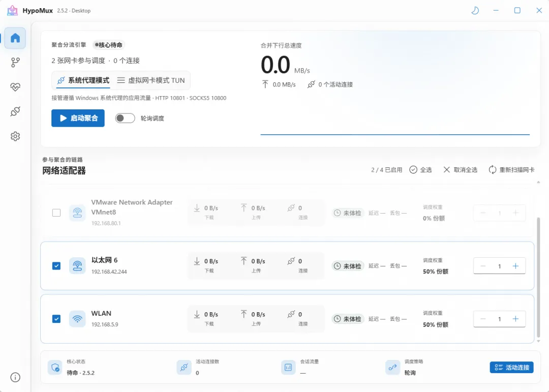Click the scroll up arrow of adapter list
The width and height of the screenshot is (549, 392).
pyautogui.click(x=538, y=182)
